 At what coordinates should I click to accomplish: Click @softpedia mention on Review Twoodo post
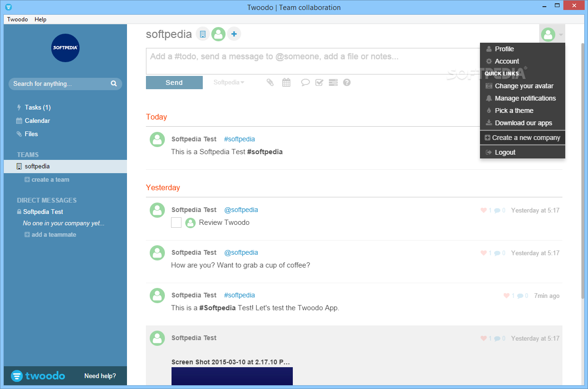click(241, 210)
